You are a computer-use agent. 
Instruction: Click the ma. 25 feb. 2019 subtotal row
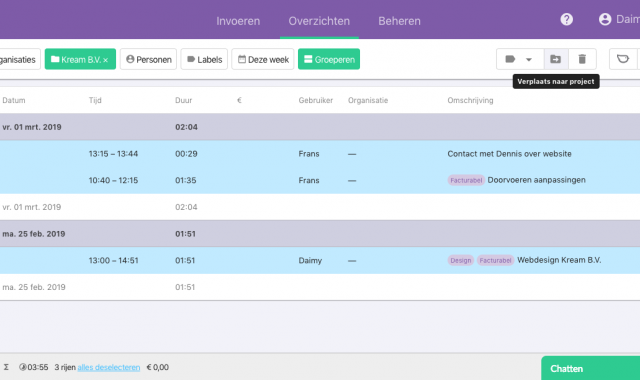[x=320, y=287]
